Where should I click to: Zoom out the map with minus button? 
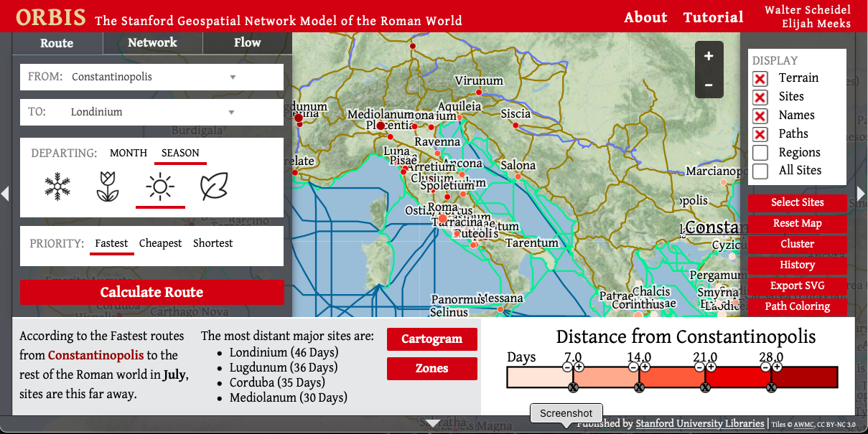point(709,85)
